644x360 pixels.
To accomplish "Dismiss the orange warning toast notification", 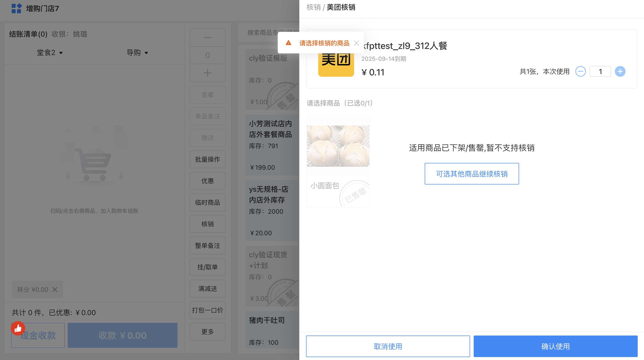I will (356, 43).
